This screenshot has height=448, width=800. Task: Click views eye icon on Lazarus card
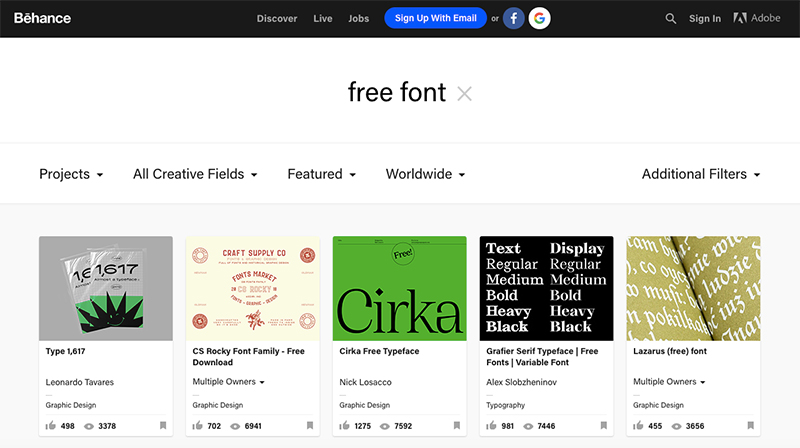(677, 427)
